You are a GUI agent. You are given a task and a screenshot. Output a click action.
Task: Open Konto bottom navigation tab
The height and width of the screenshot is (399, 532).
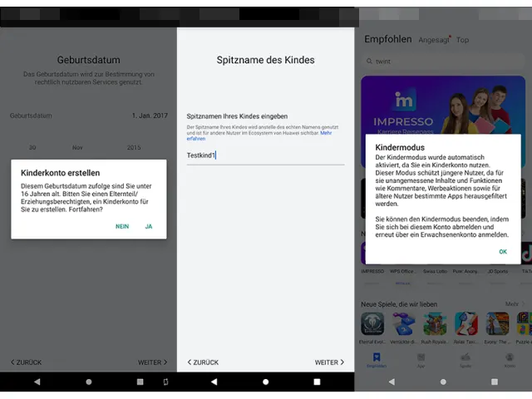click(510, 360)
